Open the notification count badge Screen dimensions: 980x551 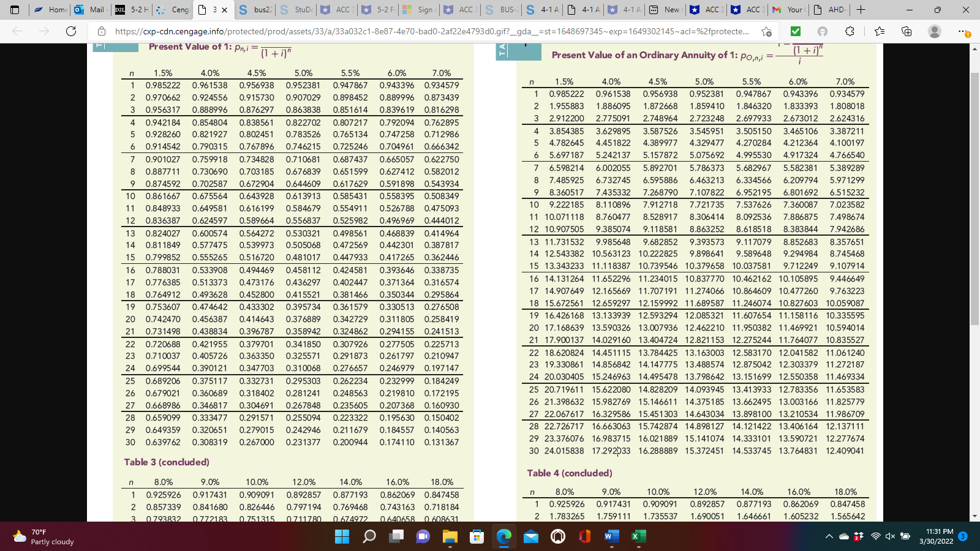pyautogui.click(x=963, y=536)
